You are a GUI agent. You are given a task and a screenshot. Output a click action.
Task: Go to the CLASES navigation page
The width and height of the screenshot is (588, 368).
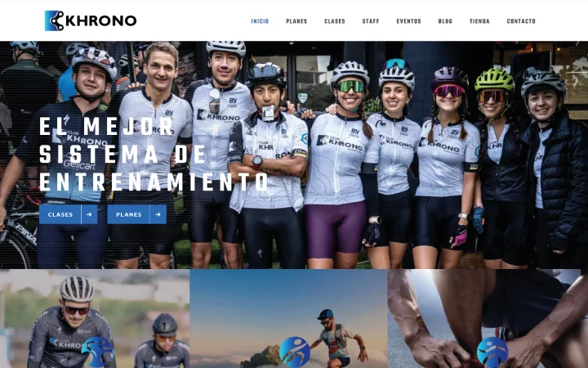click(x=335, y=21)
